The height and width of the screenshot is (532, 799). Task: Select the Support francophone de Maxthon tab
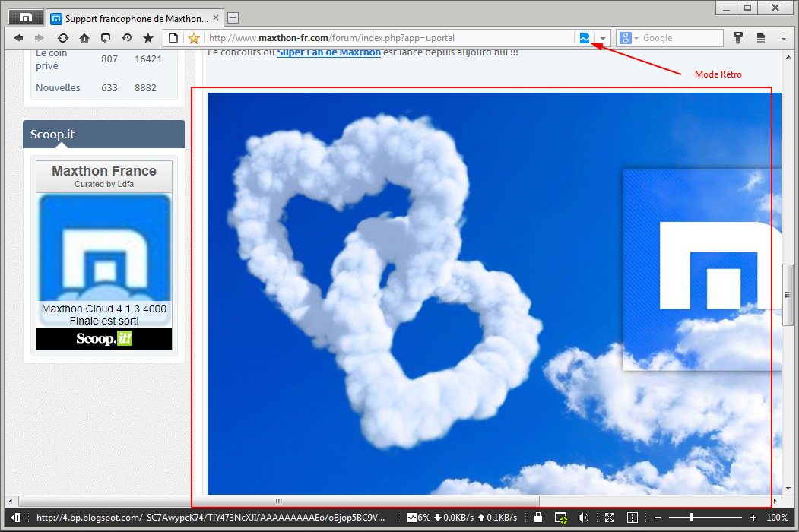[135, 18]
